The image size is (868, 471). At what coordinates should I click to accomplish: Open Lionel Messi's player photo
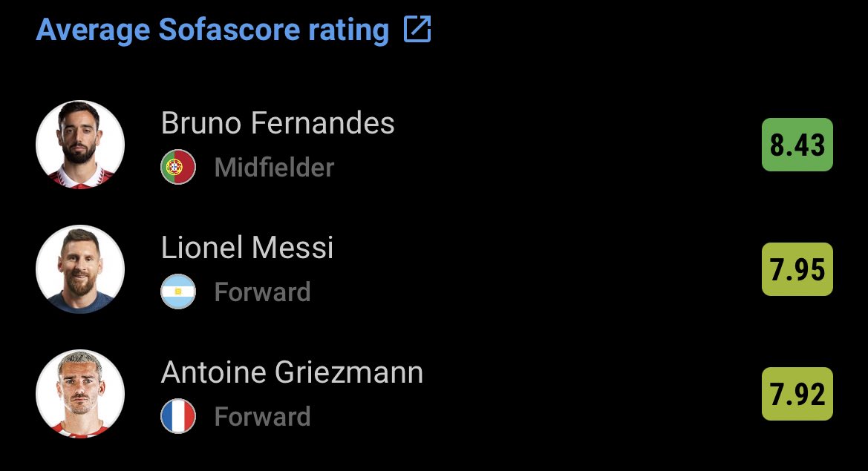(x=80, y=269)
